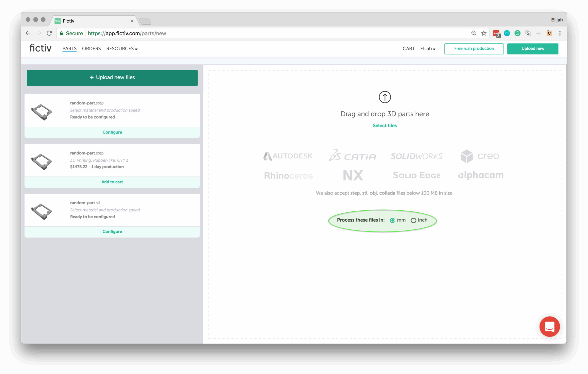Click the '$1475.22 - 1 day production' text
This screenshot has width=588, height=374.
click(x=97, y=167)
